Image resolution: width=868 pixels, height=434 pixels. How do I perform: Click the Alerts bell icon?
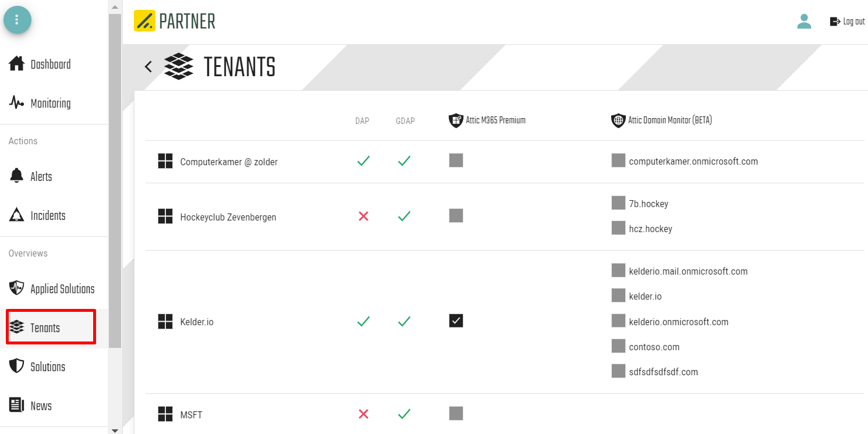pos(16,176)
